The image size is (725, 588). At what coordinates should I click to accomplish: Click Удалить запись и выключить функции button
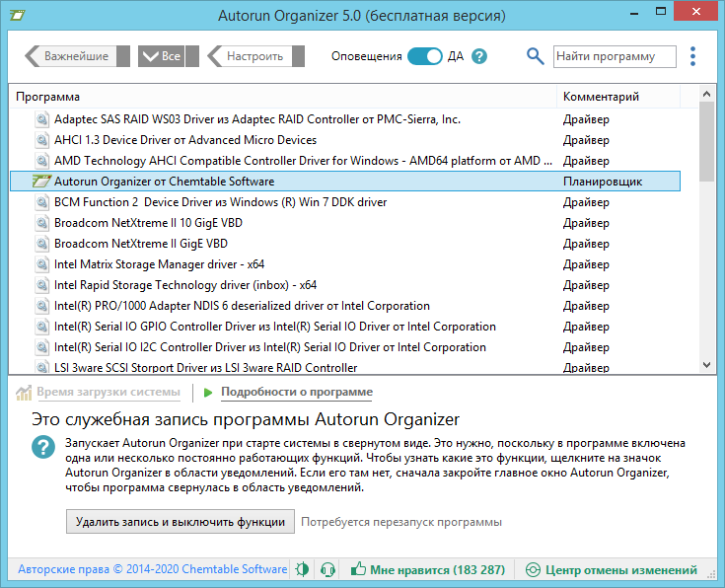[x=181, y=522]
